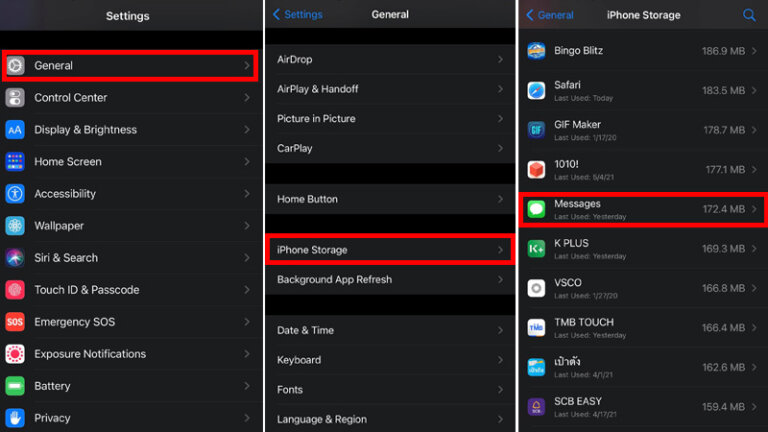Tap the Safari compass icon
Image resolution: width=768 pixels, height=432 pixels.
click(x=536, y=91)
